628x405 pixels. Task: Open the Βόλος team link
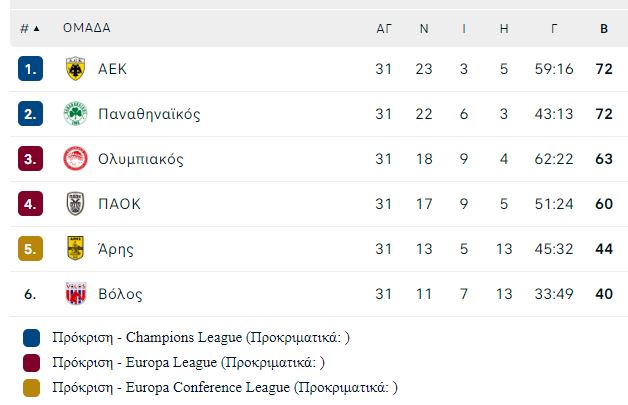pos(120,294)
